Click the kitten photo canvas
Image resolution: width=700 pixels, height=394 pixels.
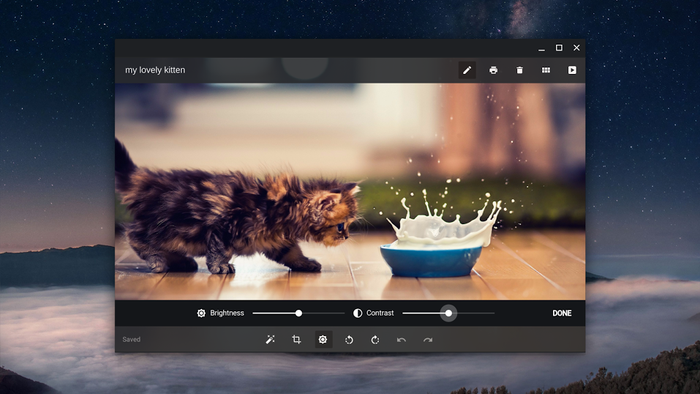[x=350, y=191]
